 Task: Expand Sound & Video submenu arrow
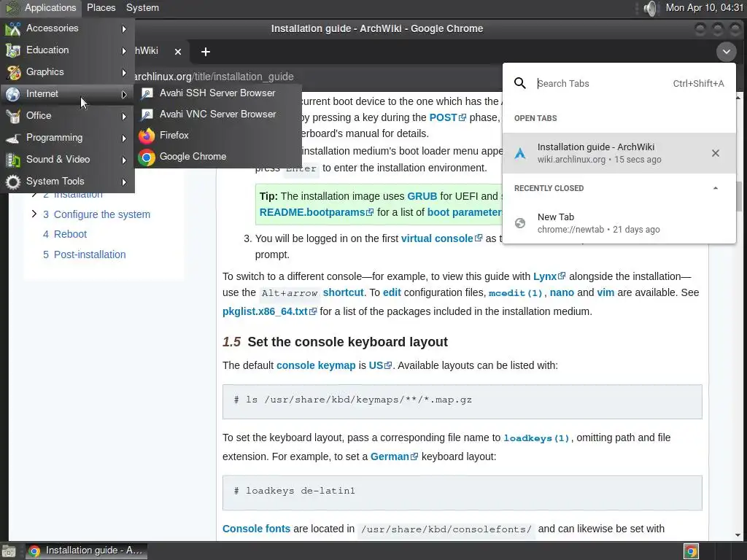[x=124, y=160]
